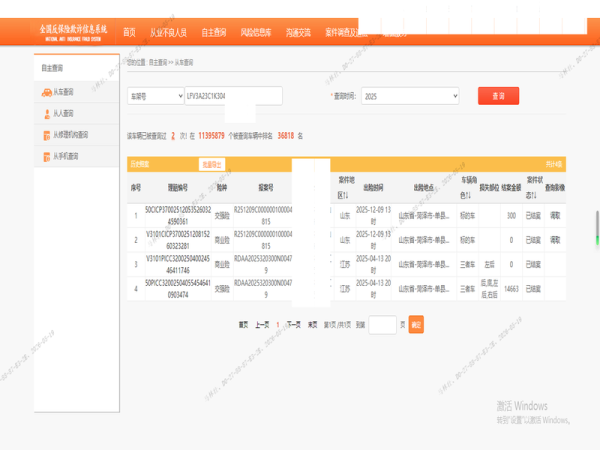Image resolution: width=600 pixels, height=450 pixels.
Task: Click 调取 in table row 1
Action: tap(555, 216)
